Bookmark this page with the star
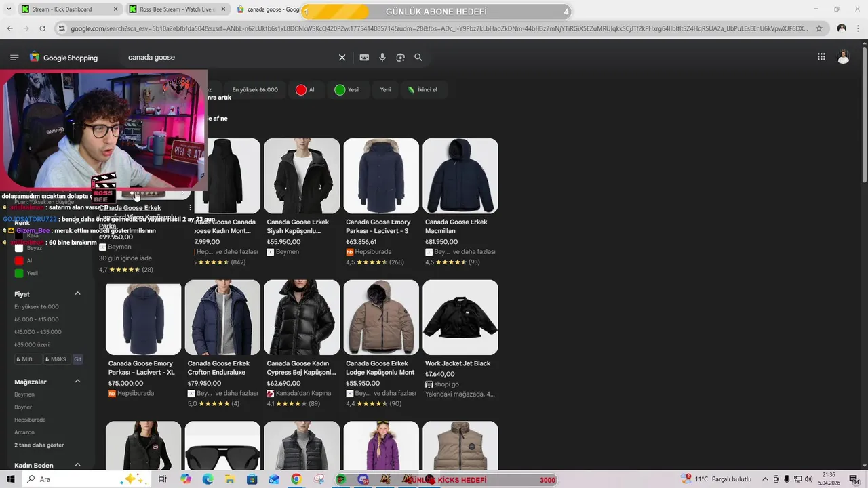This screenshot has height=488, width=868. (x=819, y=28)
